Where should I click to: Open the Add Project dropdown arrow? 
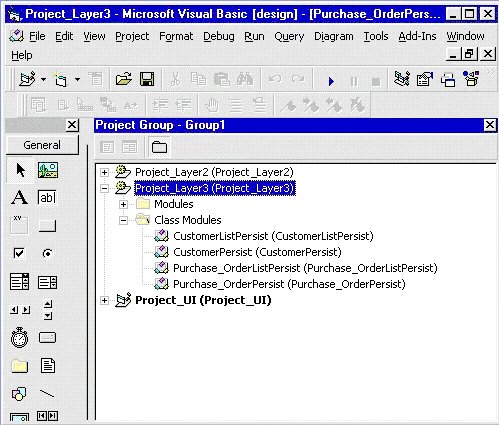tap(43, 80)
